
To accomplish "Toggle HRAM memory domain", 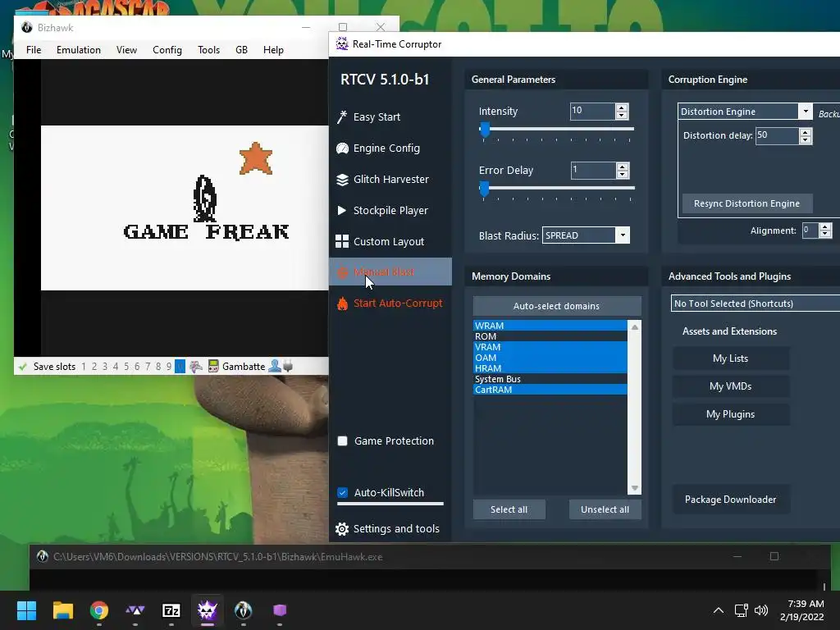I will pos(550,368).
